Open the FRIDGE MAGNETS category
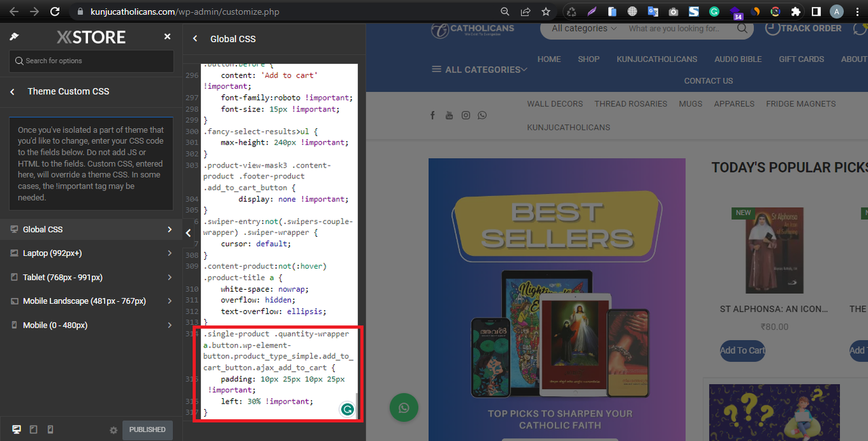 (801, 104)
